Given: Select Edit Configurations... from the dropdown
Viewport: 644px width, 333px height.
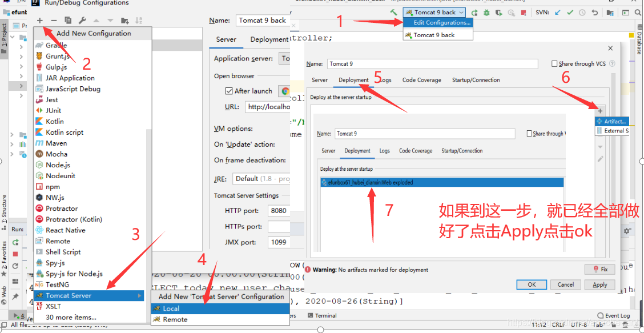Looking at the screenshot, I should click(x=438, y=23).
